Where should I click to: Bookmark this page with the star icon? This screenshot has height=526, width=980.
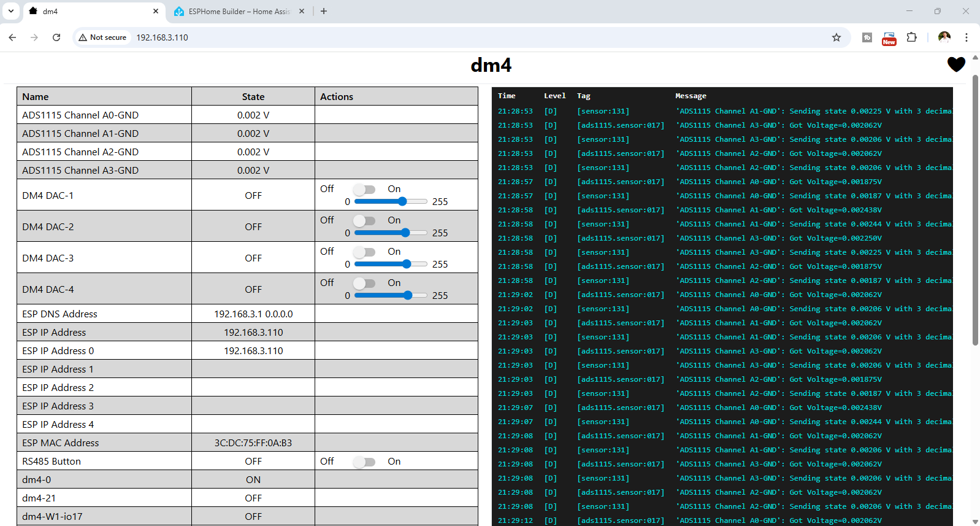tap(836, 37)
